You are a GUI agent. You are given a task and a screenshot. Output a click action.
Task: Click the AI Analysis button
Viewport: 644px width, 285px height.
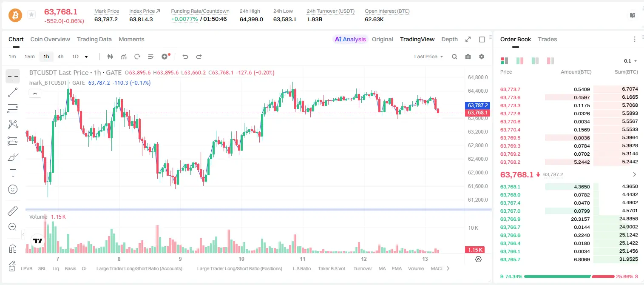click(x=350, y=39)
